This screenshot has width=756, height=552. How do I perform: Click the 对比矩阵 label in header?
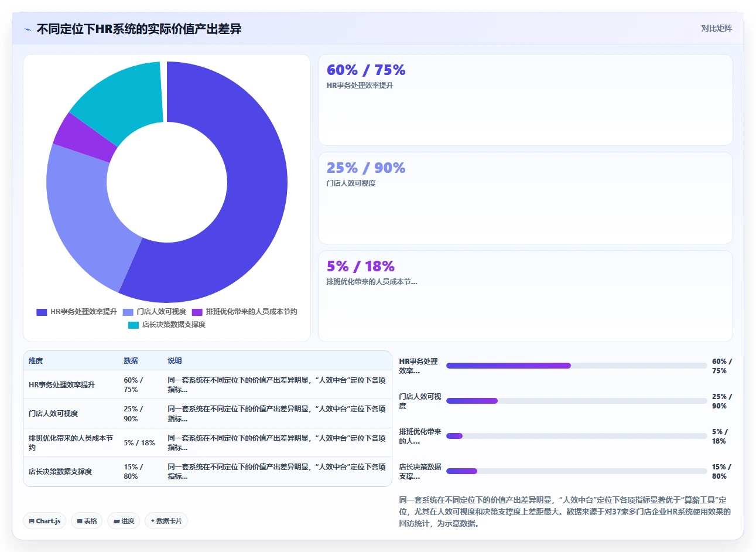[716, 28]
